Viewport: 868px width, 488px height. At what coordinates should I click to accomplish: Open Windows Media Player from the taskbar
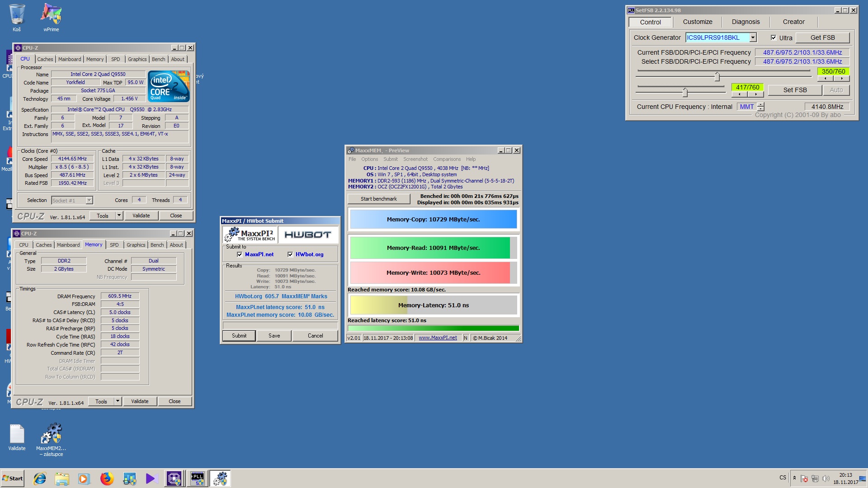(84, 479)
